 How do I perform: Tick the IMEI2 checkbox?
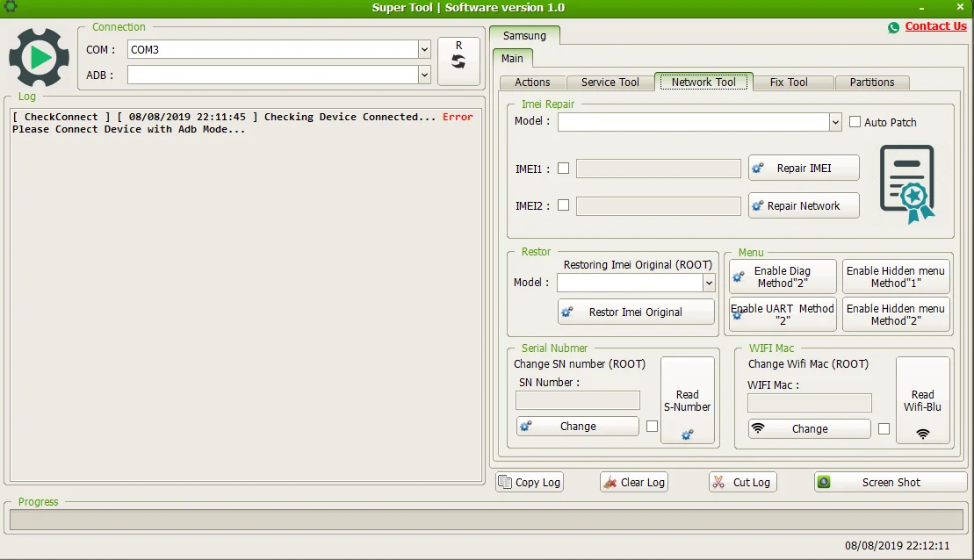coord(563,205)
